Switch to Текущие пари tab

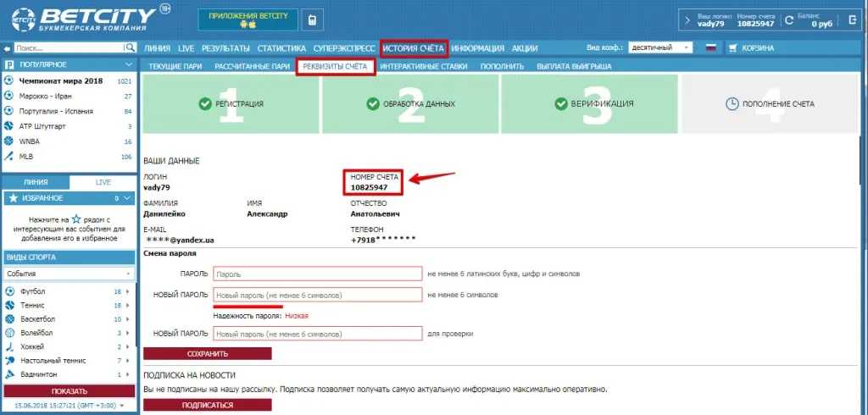pos(175,66)
